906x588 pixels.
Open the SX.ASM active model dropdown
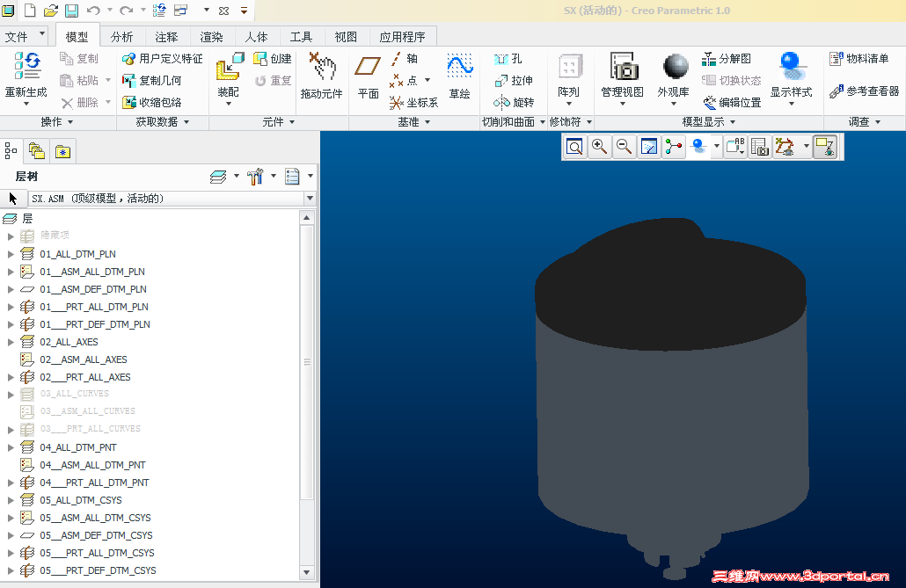[x=309, y=199]
